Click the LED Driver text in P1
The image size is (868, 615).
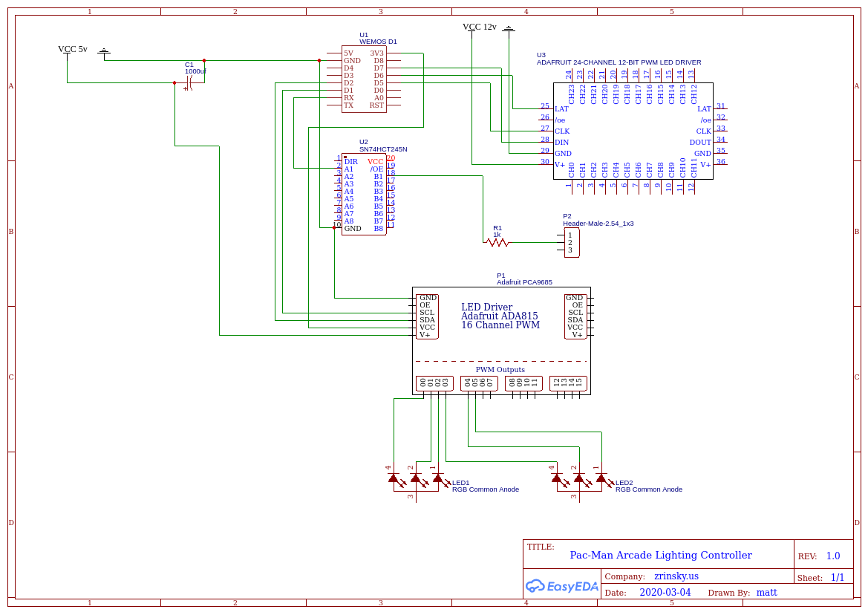[486, 307]
